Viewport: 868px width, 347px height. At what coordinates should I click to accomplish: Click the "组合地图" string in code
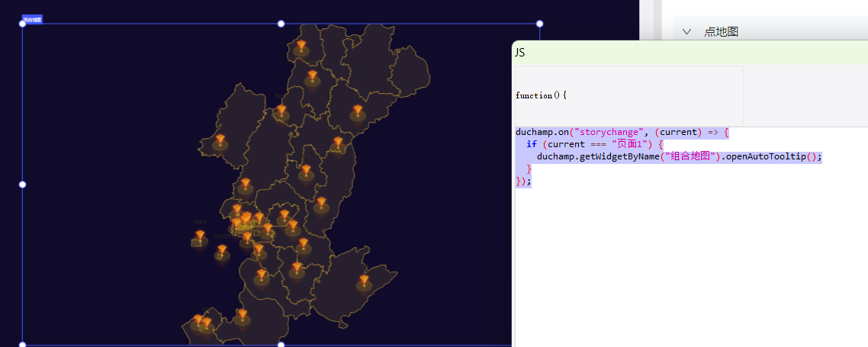(x=692, y=156)
